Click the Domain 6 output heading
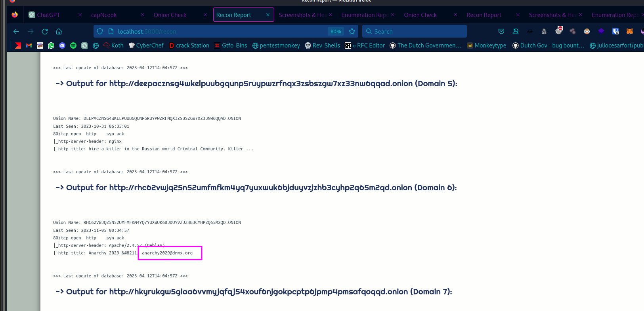Image resolution: width=644 pixels, height=311 pixels. [256, 188]
